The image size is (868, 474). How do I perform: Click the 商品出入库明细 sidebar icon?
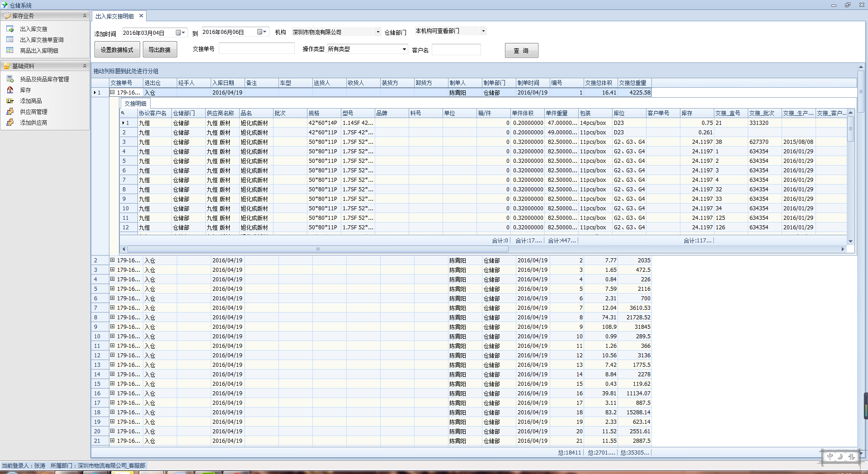(x=10, y=51)
